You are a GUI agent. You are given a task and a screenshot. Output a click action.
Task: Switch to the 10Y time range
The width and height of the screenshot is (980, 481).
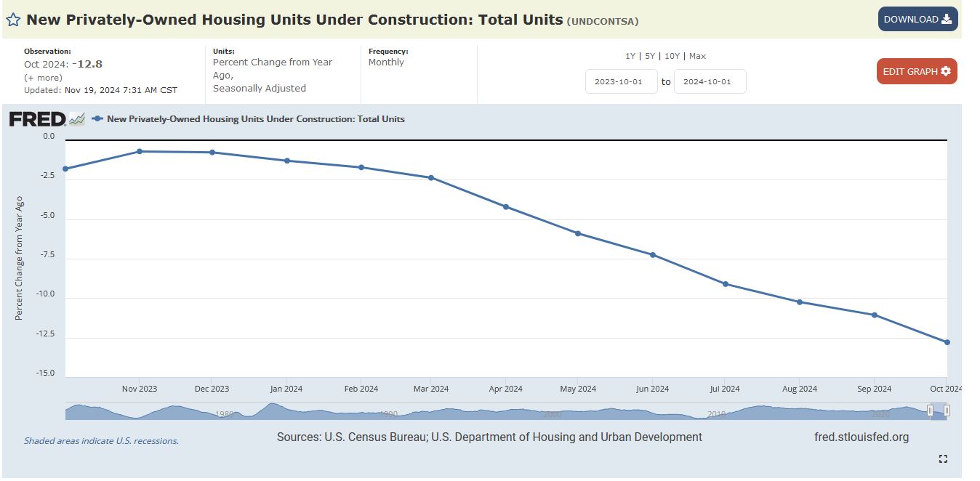[672, 56]
